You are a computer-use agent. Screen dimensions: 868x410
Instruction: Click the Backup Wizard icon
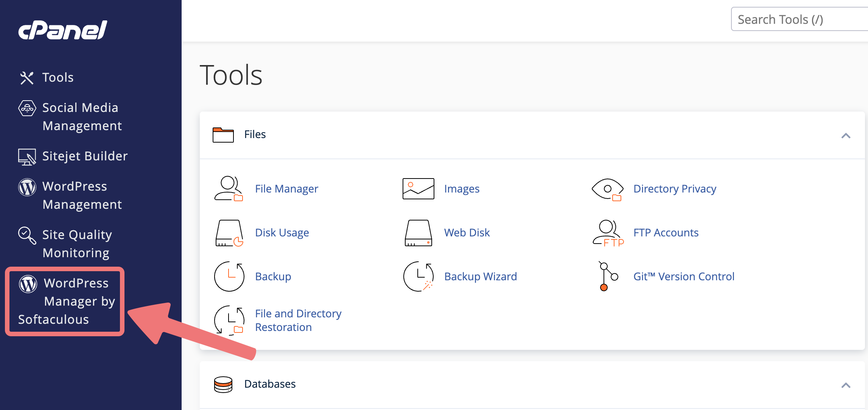(x=418, y=276)
